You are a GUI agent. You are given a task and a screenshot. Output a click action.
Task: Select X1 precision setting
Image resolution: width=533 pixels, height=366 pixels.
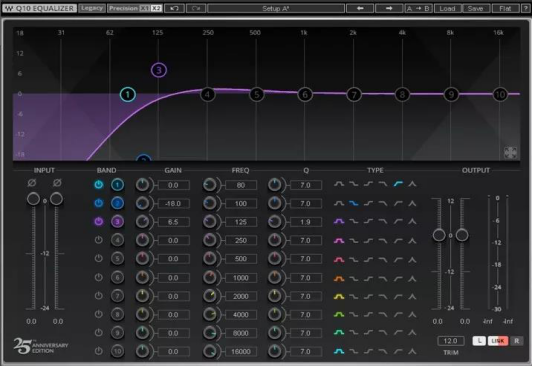point(144,8)
